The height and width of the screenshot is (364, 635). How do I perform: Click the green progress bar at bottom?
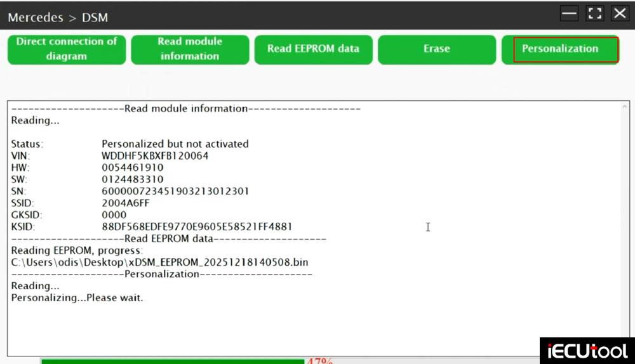171,361
